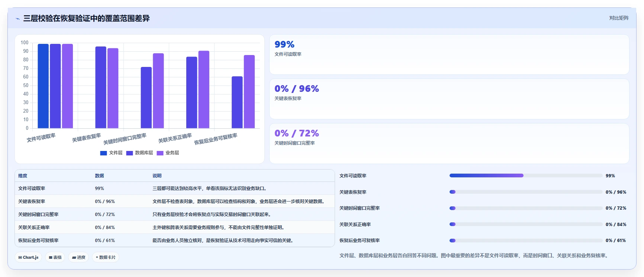The width and height of the screenshot is (644, 277).
Task: Click the description starting with 能否由业务人员独立核对
Action: tap(224, 241)
